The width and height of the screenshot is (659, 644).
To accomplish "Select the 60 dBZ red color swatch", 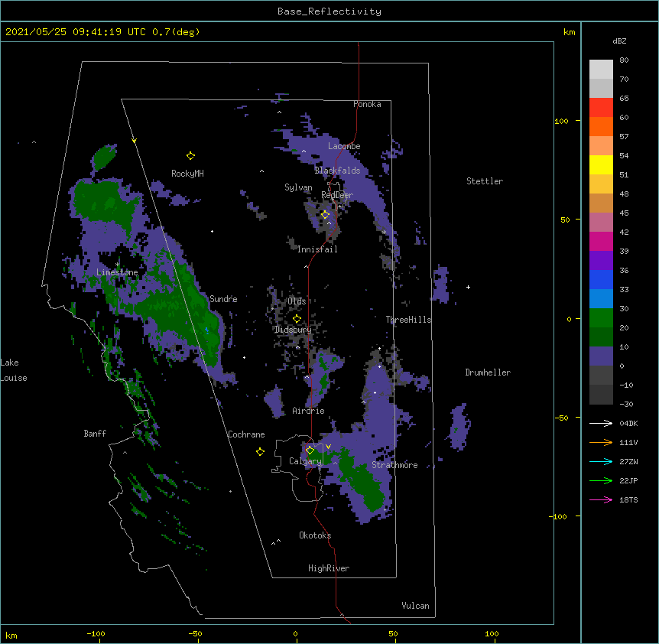I will click(x=601, y=107).
